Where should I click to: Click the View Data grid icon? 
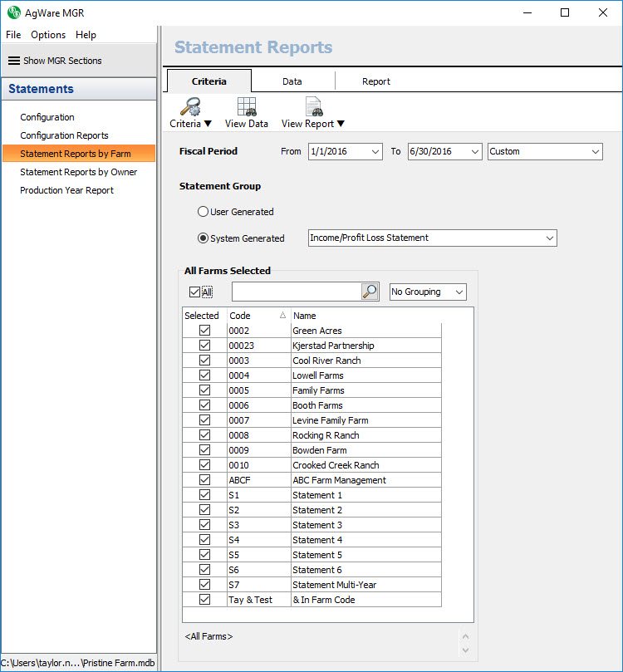click(x=247, y=106)
